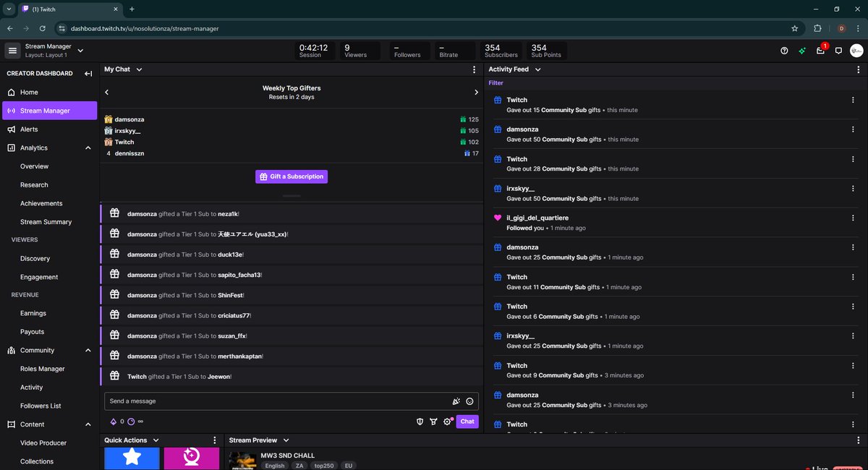Image resolution: width=868 pixels, height=470 pixels.
Task: Expand the My Chat panel dropdown
Action: point(139,69)
